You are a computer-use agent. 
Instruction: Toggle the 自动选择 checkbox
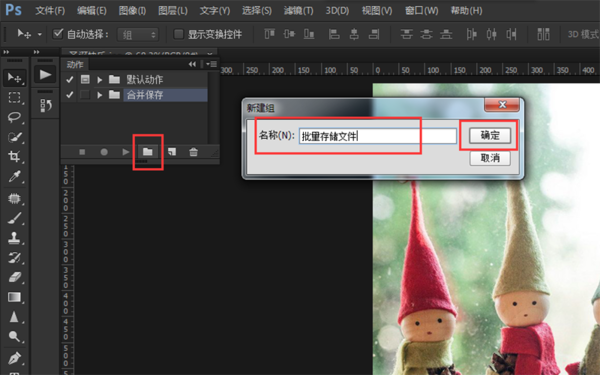point(58,34)
